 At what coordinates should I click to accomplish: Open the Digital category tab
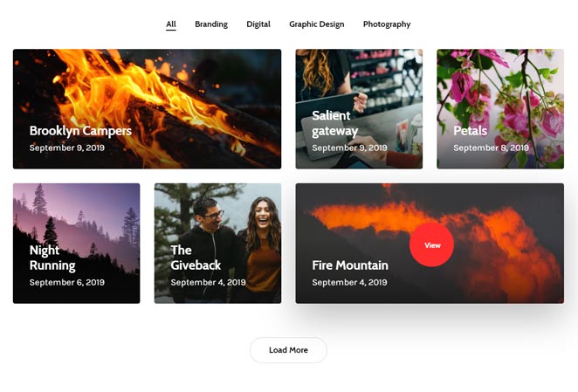point(258,24)
